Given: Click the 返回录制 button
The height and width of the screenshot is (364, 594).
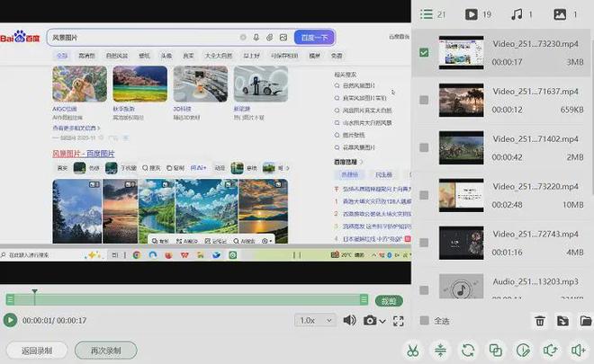Looking at the screenshot, I should pyautogui.click(x=35, y=350).
